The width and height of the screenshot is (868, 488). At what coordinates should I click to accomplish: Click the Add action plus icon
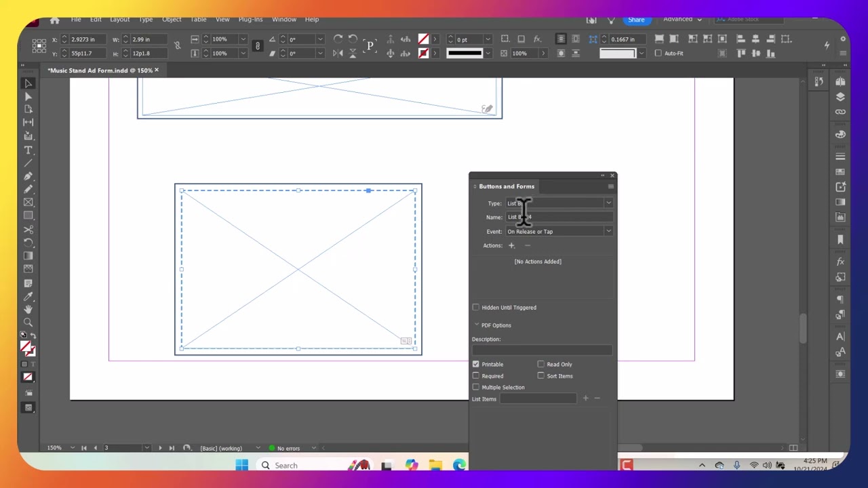[511, 245]
